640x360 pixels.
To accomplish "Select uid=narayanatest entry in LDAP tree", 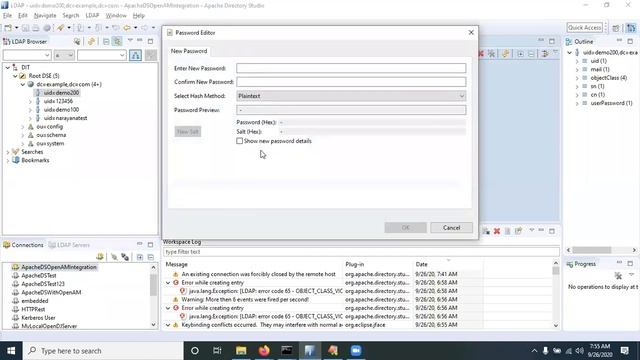I will pos(65,118).
